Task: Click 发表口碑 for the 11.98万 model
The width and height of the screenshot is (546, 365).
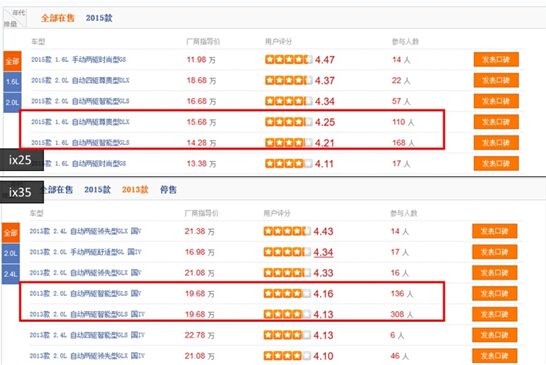Action: click(496, 60)
